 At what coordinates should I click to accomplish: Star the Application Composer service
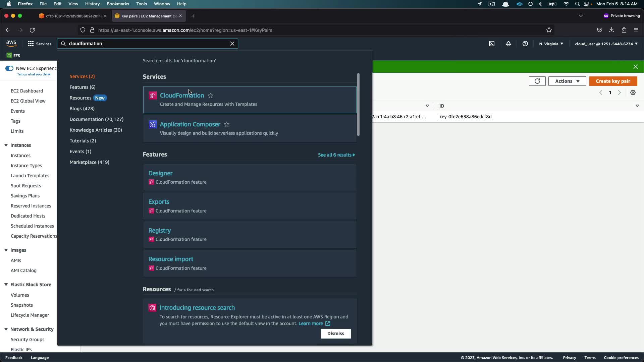pyautogui.click(x=227, y=125)
